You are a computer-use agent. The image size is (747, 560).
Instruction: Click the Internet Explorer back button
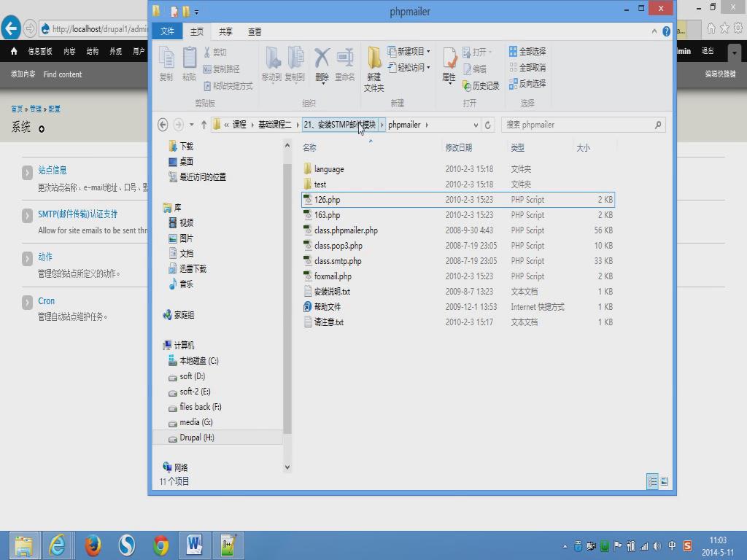pyautogui.click(x=12, y=28)
